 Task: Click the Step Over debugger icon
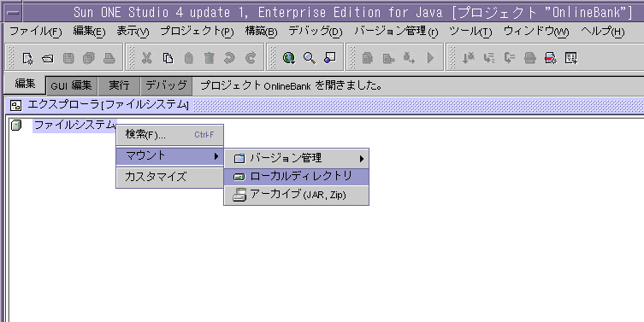(x=489, y=59)
